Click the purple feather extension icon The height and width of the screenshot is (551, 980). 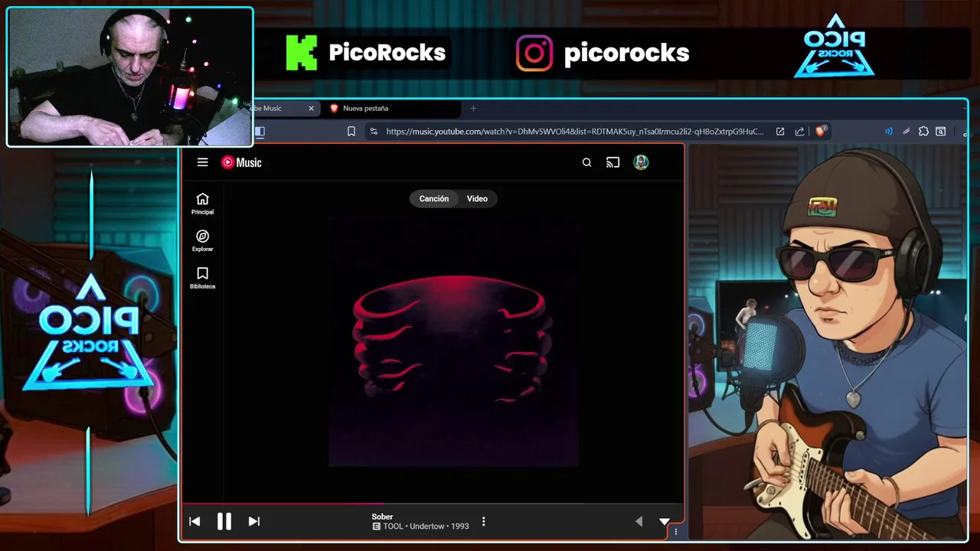point(906,132)
